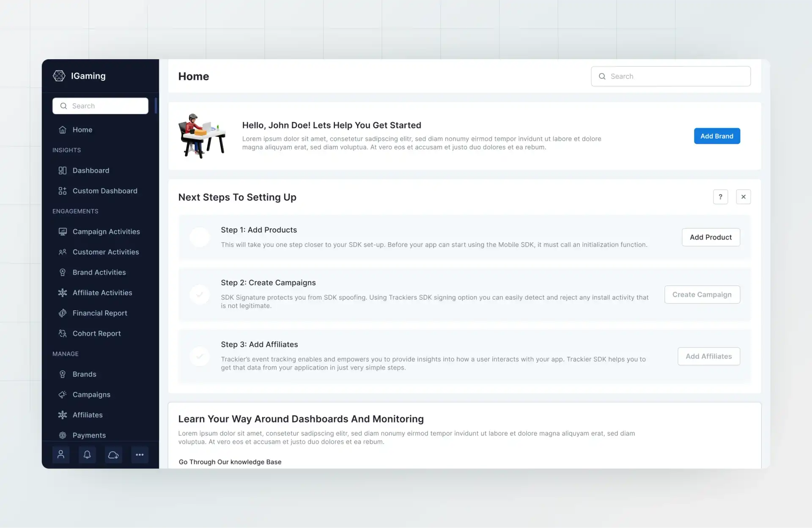Toggle Step 3 Add Affiliates checkmark
This screenshot has width=812, height=528.
coord(200,356)
